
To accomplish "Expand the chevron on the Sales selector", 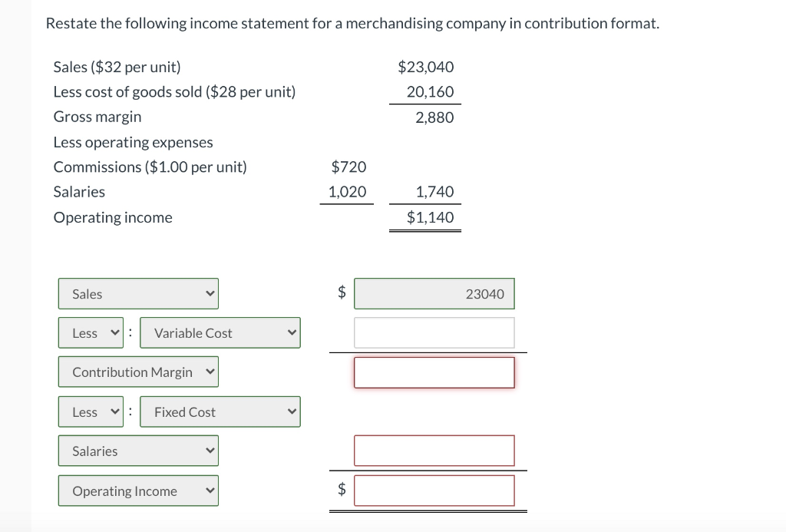I will [x=209, y=293].
